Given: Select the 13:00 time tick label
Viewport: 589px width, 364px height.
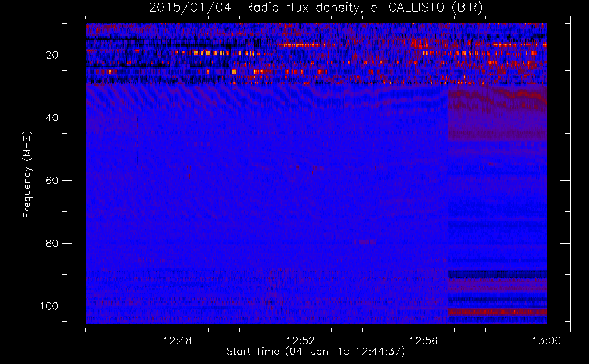Looking at the screenshot, I should tap(547, 341).
